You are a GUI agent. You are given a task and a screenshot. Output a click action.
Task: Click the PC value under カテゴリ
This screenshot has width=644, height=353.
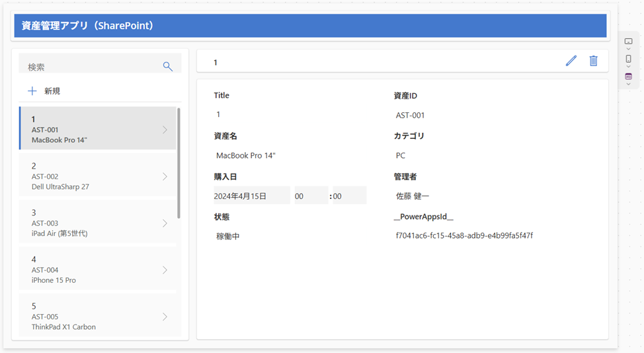(x=401, y=155)
